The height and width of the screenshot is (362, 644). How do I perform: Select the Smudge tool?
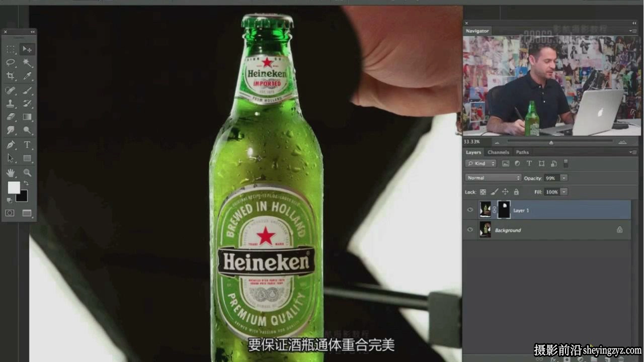point(11,130)
